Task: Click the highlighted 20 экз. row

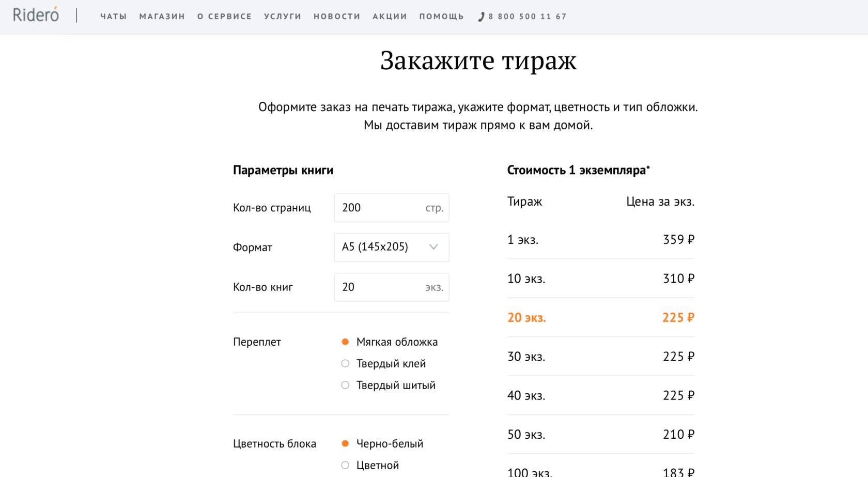Action: point(601,317)
